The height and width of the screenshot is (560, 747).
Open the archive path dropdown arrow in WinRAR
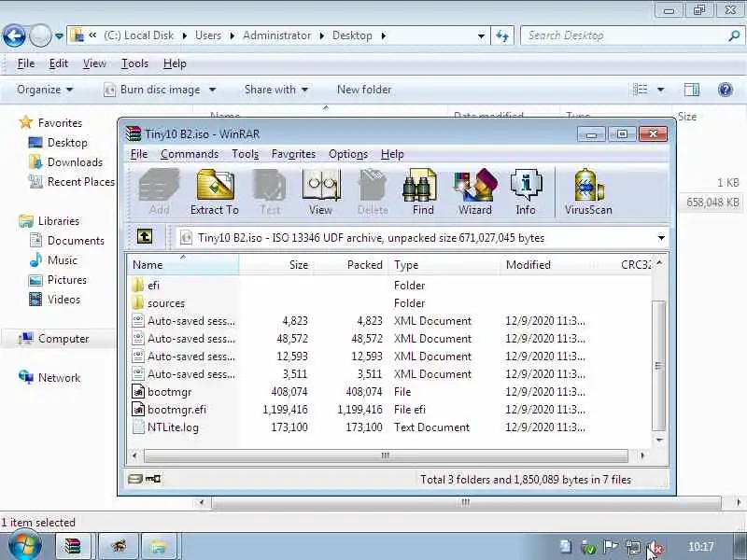click(661, 238)
